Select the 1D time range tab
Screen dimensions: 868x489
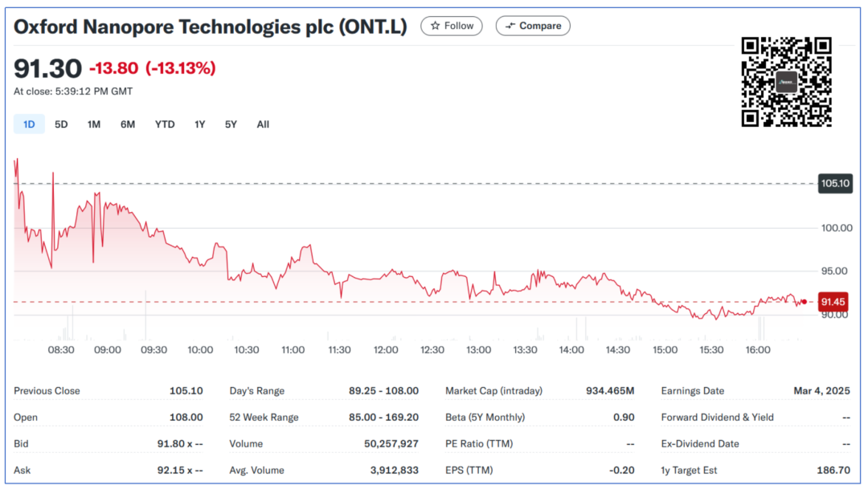29,124
